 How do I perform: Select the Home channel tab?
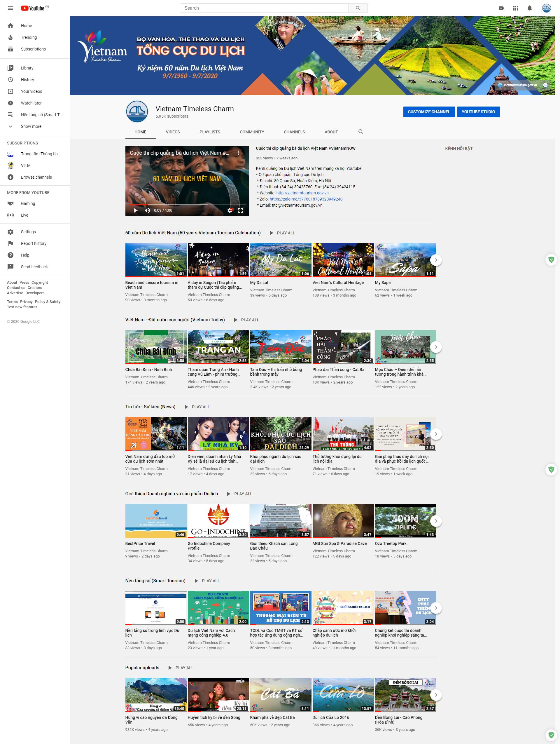(x=140, y=132)
